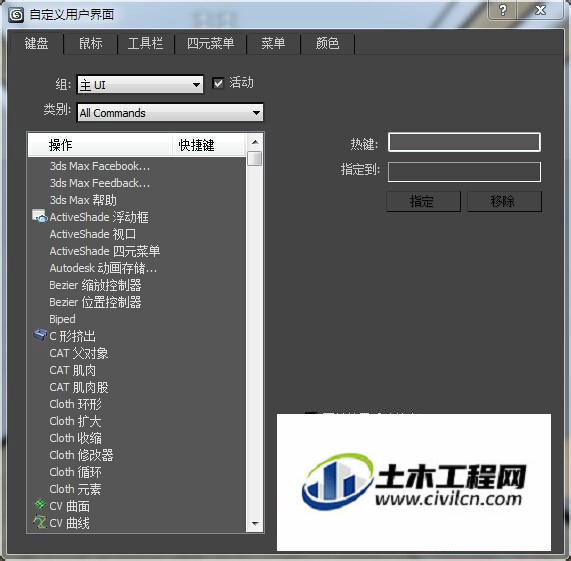Switch to the 工具栏 tab
The width and height of the screenshot is (571, 561).
point(145,43)
